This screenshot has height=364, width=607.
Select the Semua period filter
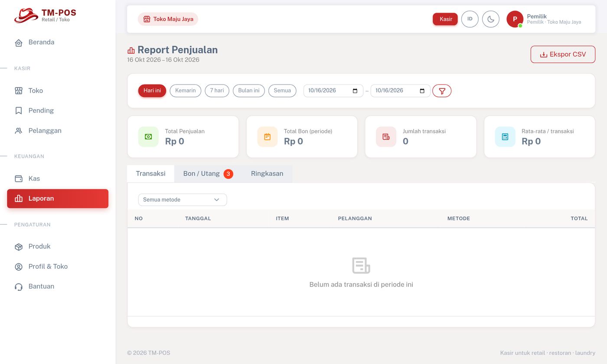[x=282, y=91]
